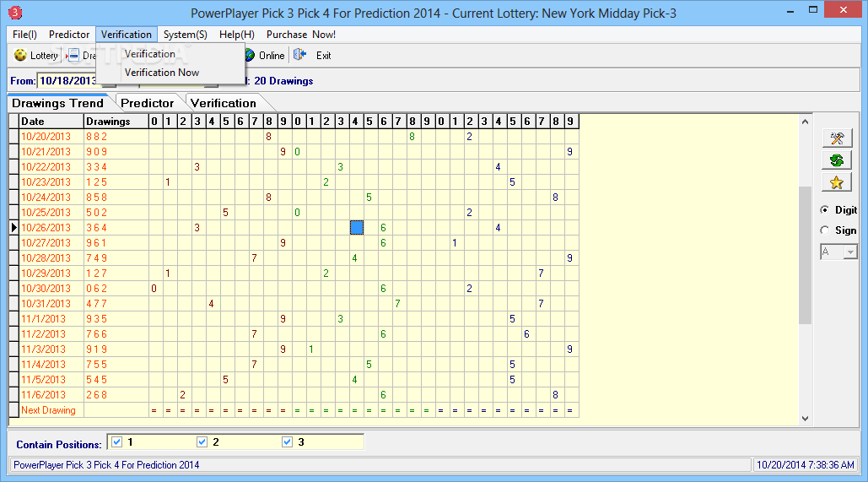
Task: Select the 10/28/2013 date cell
Action: click(51, 258)
